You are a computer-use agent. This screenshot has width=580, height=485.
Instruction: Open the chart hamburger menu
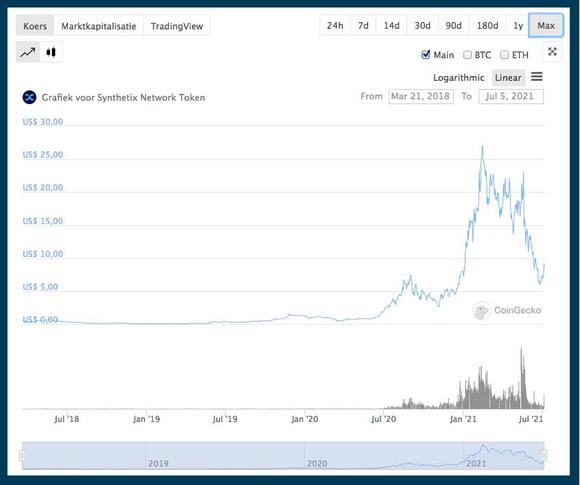click(537, 77)
